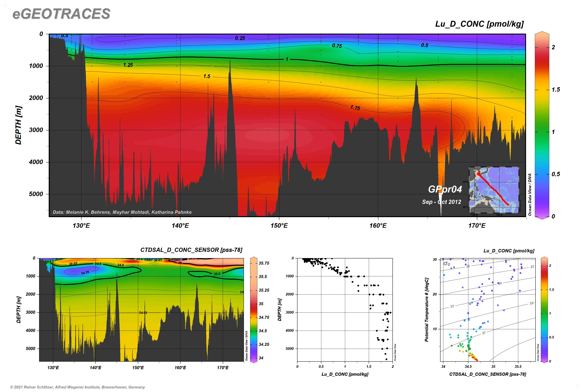Click the Data: Melanie K. Behrens credit line
The width and height of the screenshot is (582, 392).
coord(122,212)
